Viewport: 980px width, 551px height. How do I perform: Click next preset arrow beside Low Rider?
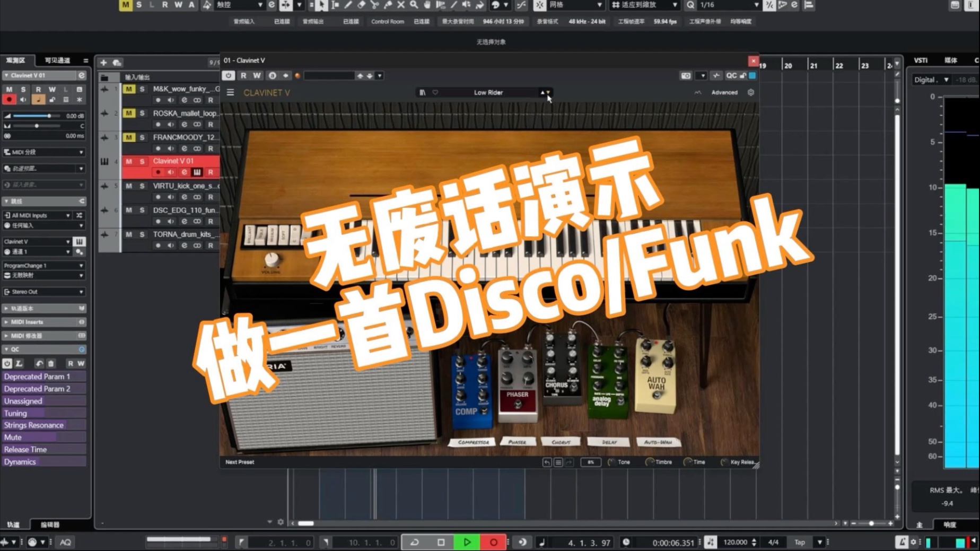coord(548,92)
